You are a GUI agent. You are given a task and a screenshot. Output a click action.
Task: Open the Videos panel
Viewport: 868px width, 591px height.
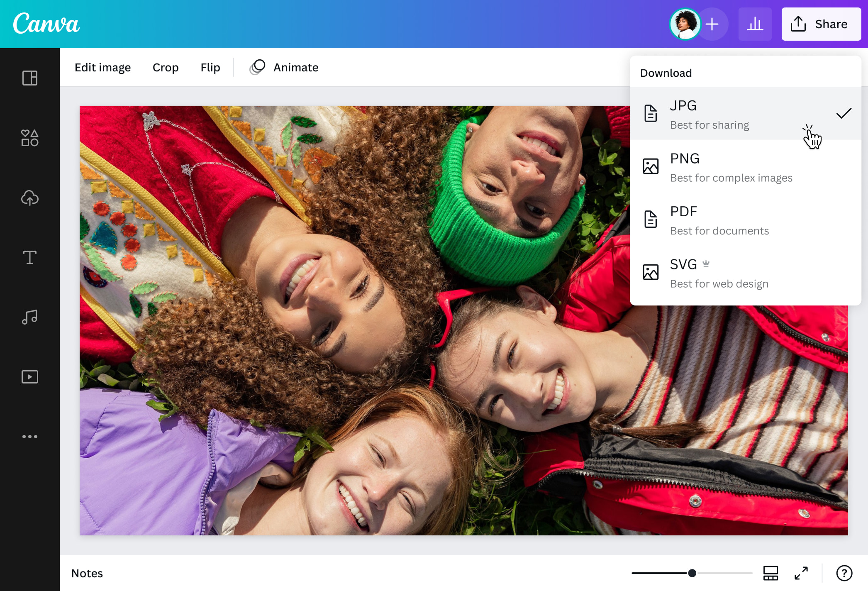[x=29, y=377]
